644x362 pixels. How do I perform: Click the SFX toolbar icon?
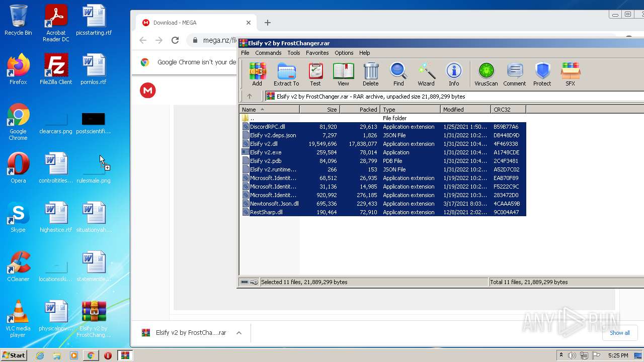pyautogui.click(x=571, y=74)
